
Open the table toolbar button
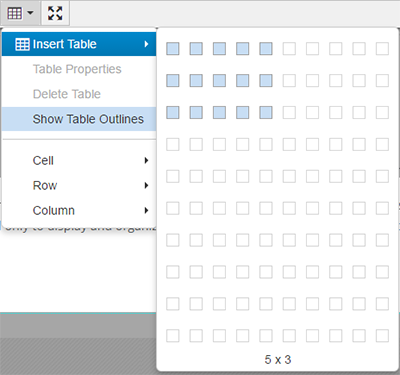(x=20, y=13)
